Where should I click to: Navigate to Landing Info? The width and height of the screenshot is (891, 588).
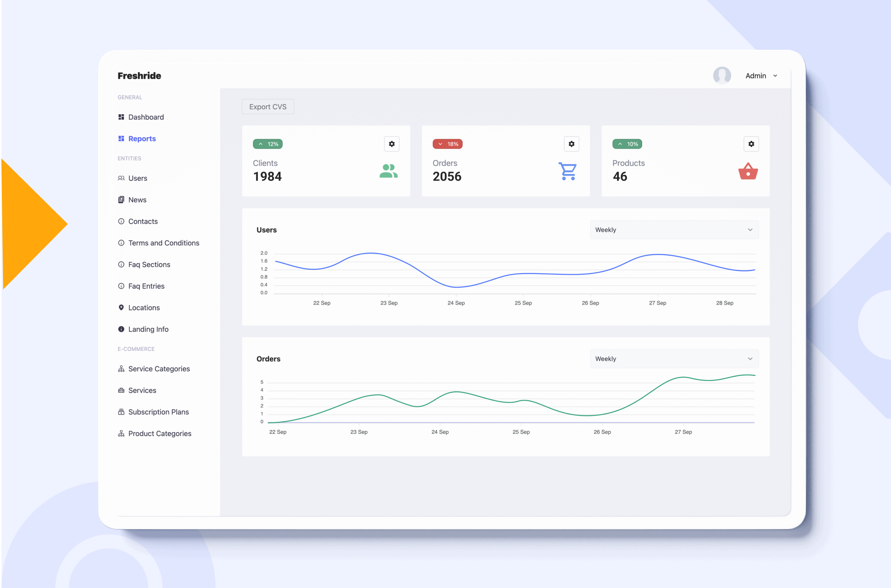[148, 329]
